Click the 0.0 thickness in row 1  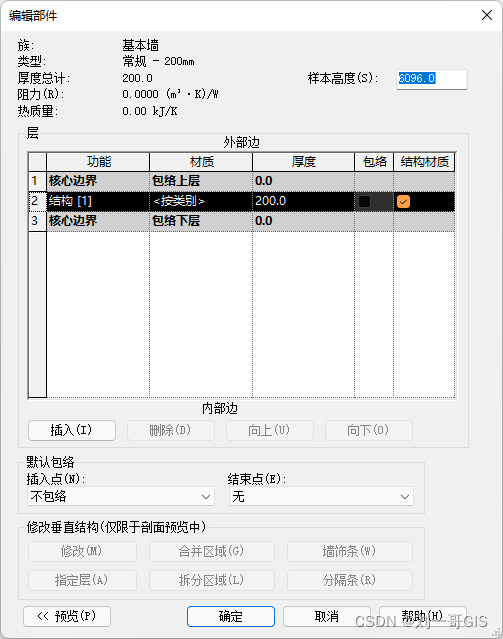tap(304, 181)
